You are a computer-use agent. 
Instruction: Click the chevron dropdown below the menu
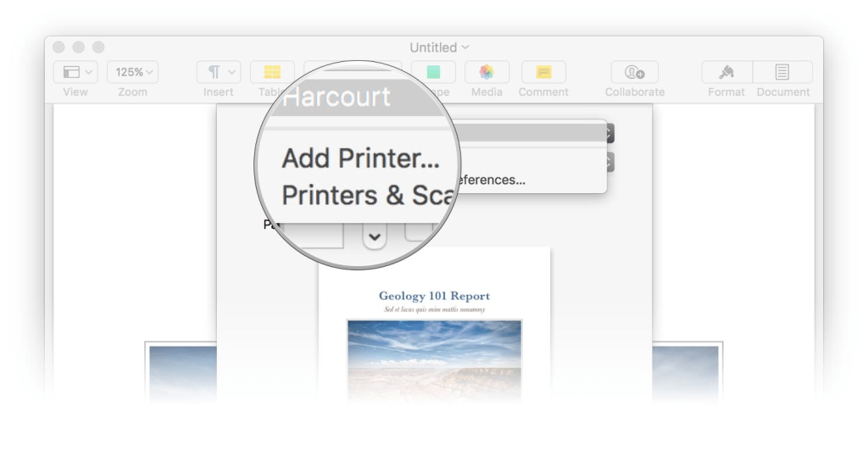coord(375,236)
